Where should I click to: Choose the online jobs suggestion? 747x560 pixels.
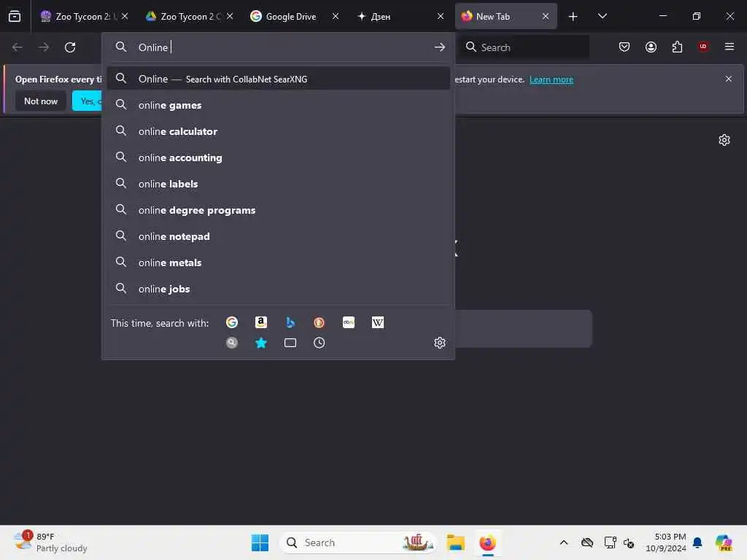click(278, 289)
